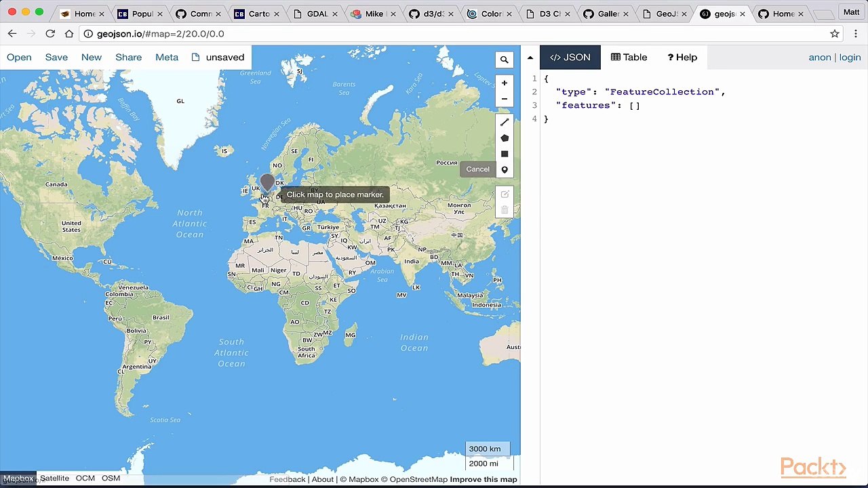The image size is (868, 488).
Task: Open the Share menu
Action: tap(128, 58)
